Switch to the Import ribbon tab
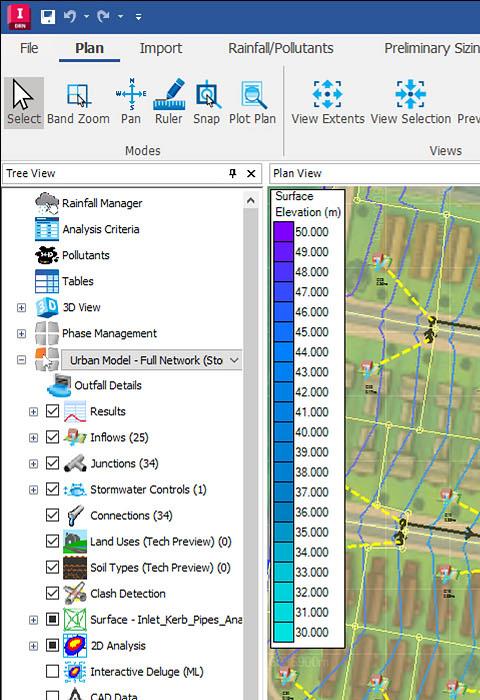The height and width of the screenshot is (700, 480). tap(161, 48)
